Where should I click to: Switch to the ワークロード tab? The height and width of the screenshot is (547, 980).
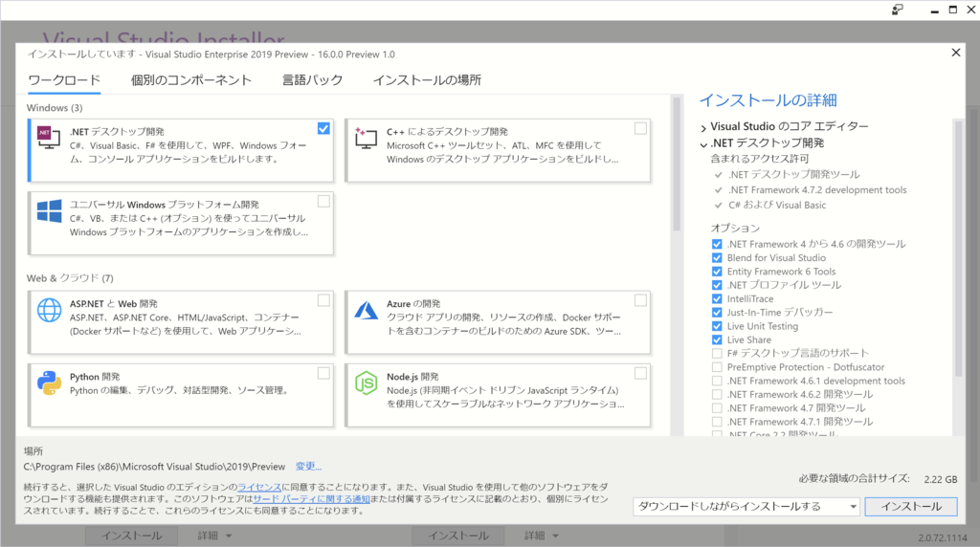(x=64, y=80)
